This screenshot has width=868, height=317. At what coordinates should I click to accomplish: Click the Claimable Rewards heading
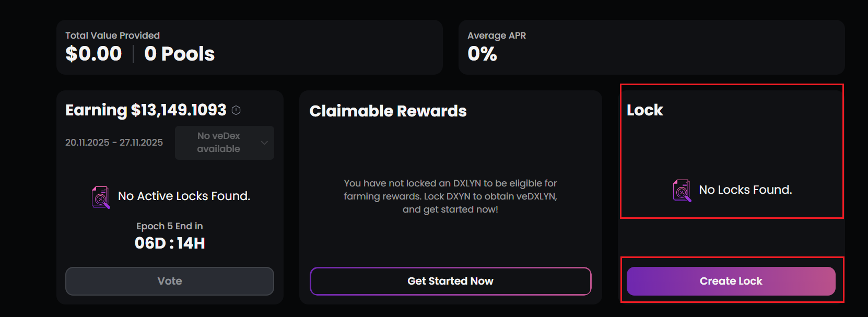tap(388, 111)
